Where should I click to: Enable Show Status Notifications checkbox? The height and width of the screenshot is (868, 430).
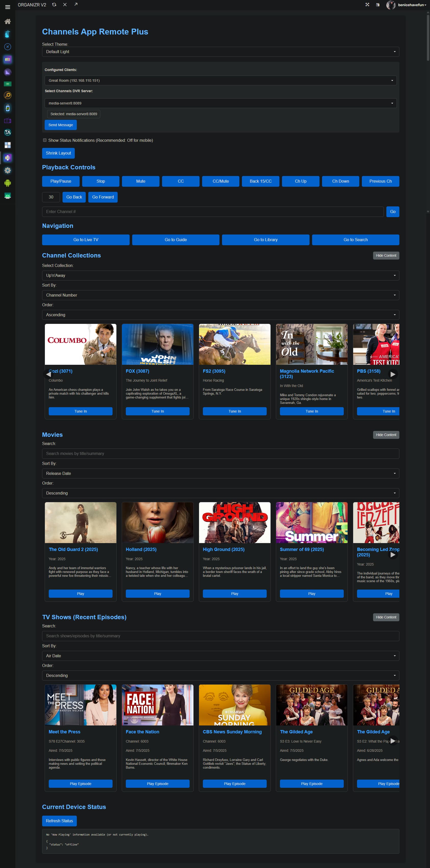[x=45, y=140]
